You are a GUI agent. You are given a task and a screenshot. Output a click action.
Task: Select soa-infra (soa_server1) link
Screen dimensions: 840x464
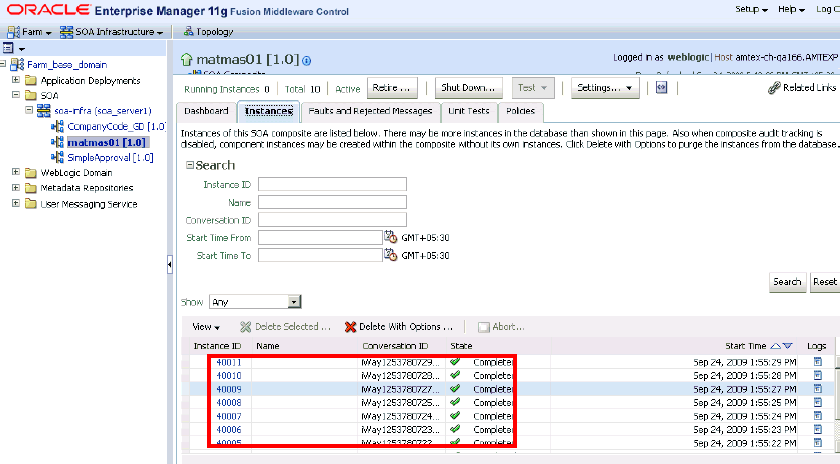[x=102, y=111]
